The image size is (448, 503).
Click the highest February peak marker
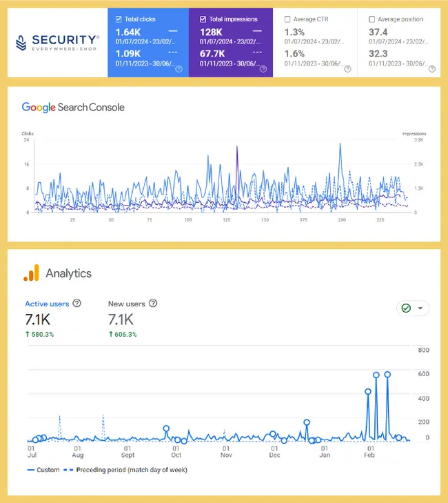(387, 375)
